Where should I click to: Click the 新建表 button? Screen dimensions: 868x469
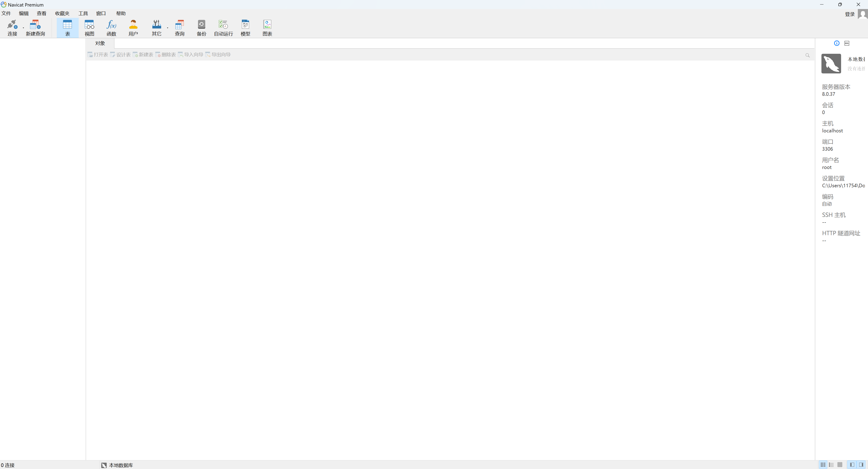tap(143, 54)
